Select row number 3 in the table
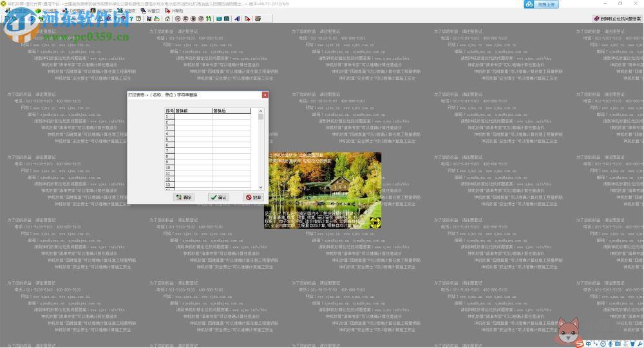 [169, 128]
